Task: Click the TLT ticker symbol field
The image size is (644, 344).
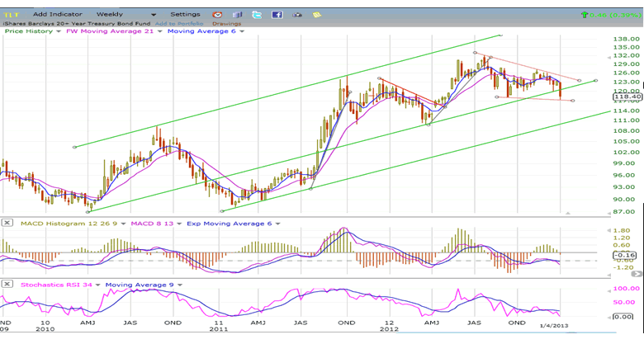Action: coord(13,15)
